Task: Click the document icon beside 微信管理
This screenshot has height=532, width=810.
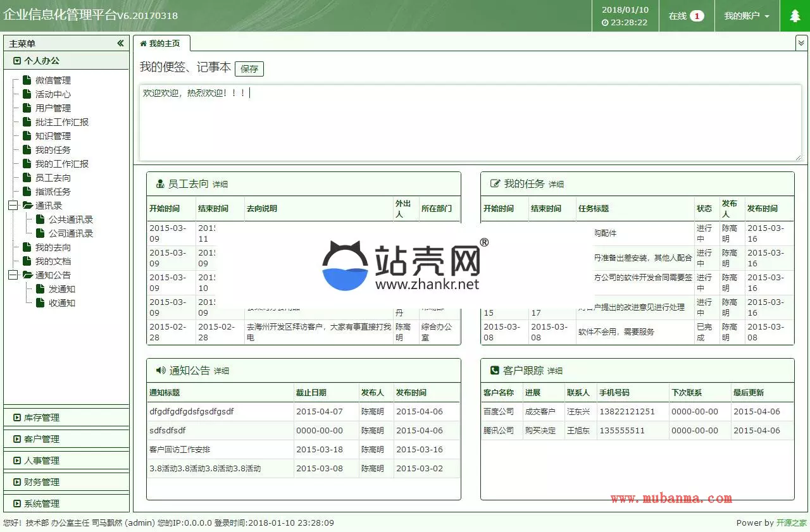Action: pos(27,80)
